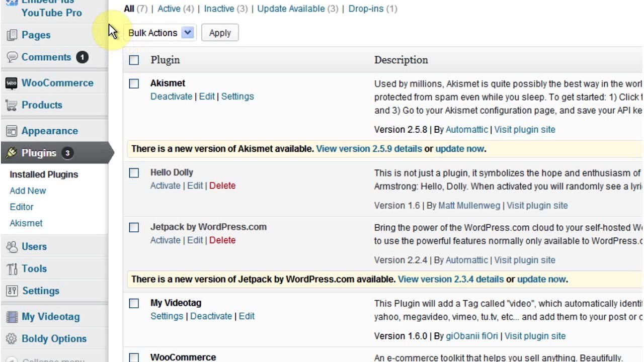
Task: Click the Settings sidebar icon
Action: [12, 291]
